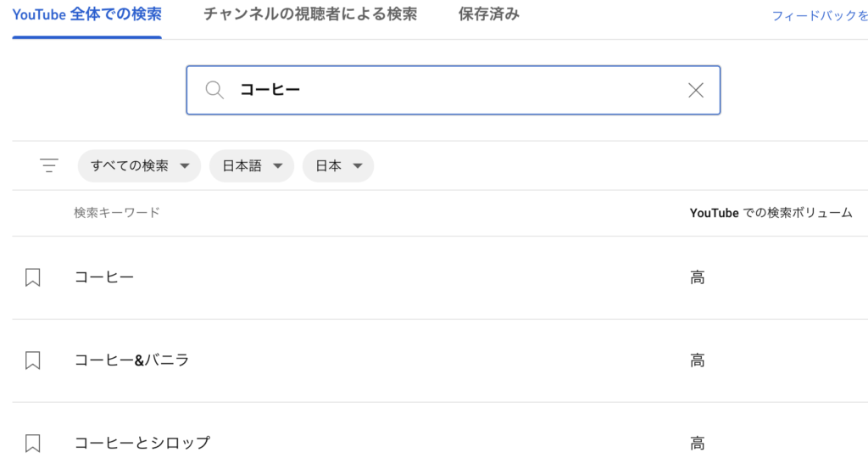Save the コーヒー&バニラ keyword bookmark

[x=33, y=360]
